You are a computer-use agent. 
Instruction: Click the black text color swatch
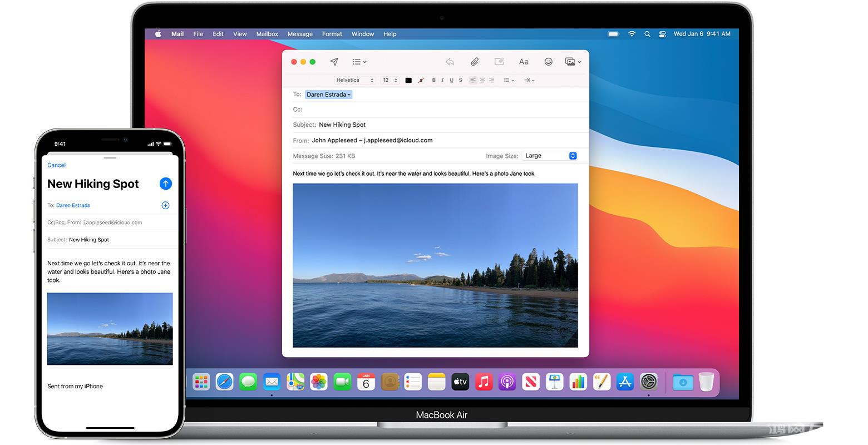point(408,80)
